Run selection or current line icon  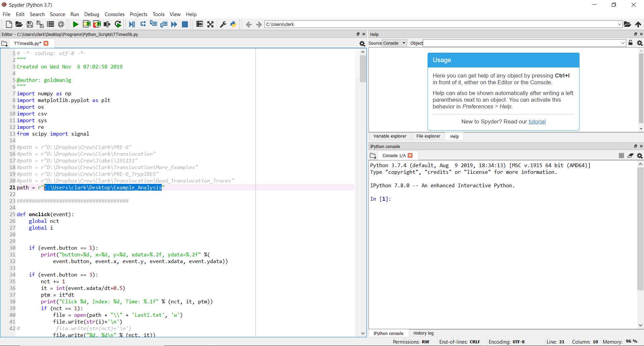[x=107, y=24]
